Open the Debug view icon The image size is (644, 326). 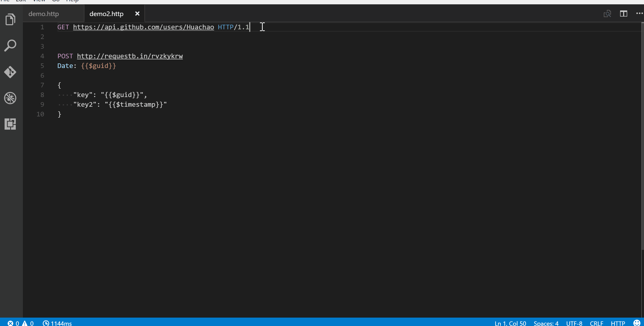click(10, 98)
